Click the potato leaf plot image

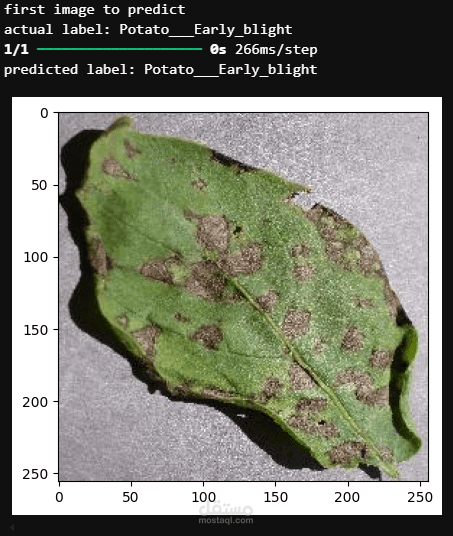coord(243,297)
